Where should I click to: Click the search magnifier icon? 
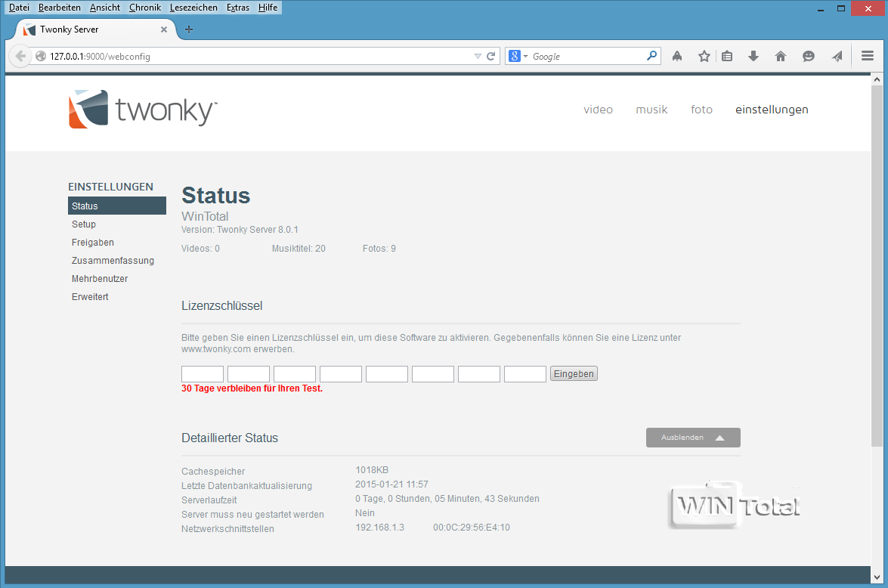(x=652, y=55)
